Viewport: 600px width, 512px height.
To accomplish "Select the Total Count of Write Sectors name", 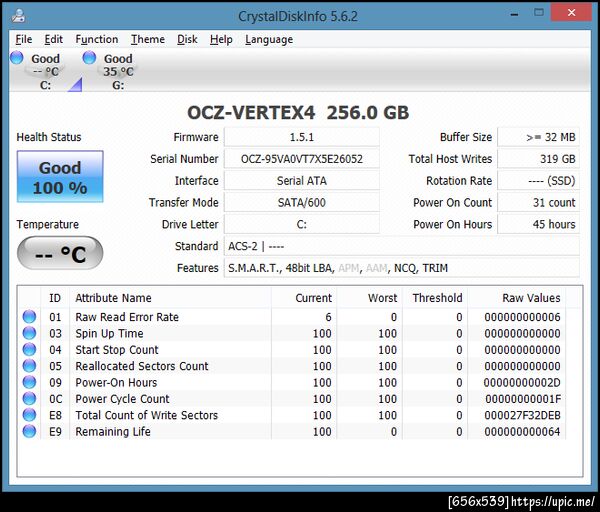I will [147, 415].
